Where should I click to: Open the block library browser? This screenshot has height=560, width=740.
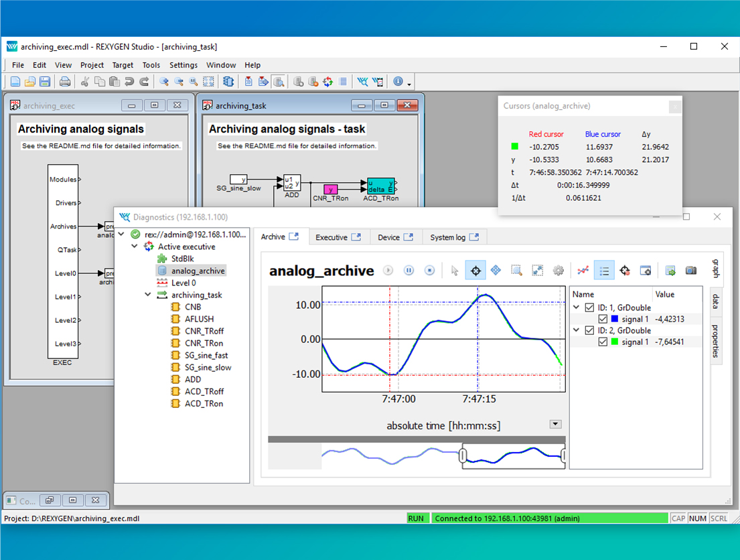(x=228, y=82)
